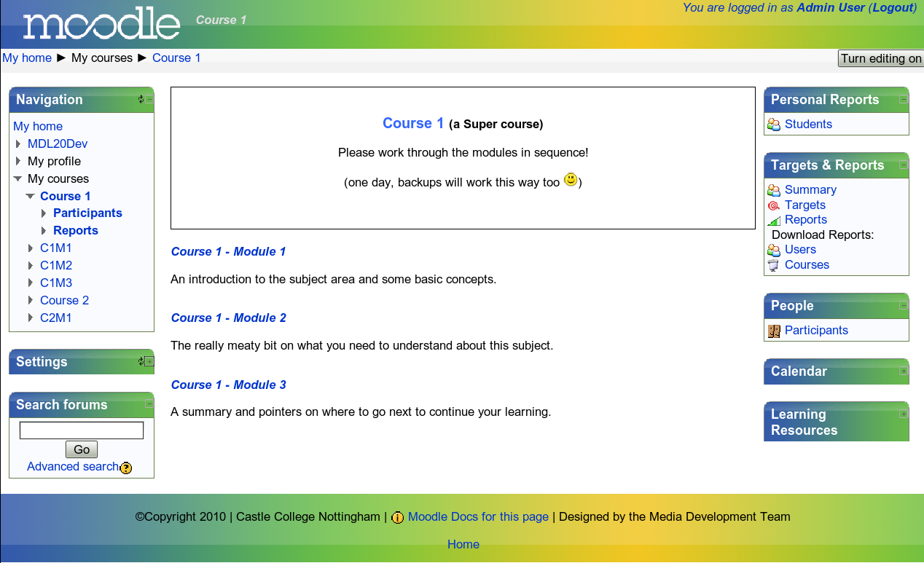Screen dimensions: 924x563
Task: Open the Targets link
Action: tap(805, 205)
